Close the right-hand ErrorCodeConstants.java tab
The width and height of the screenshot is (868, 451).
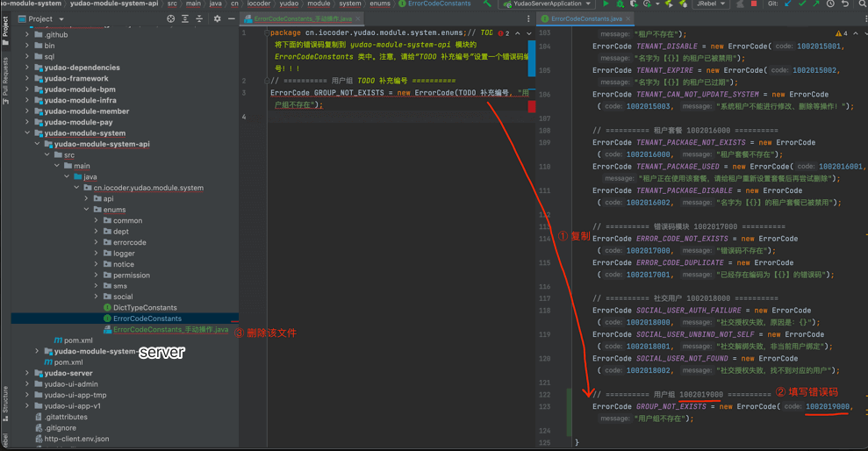(x=629, y=18)
